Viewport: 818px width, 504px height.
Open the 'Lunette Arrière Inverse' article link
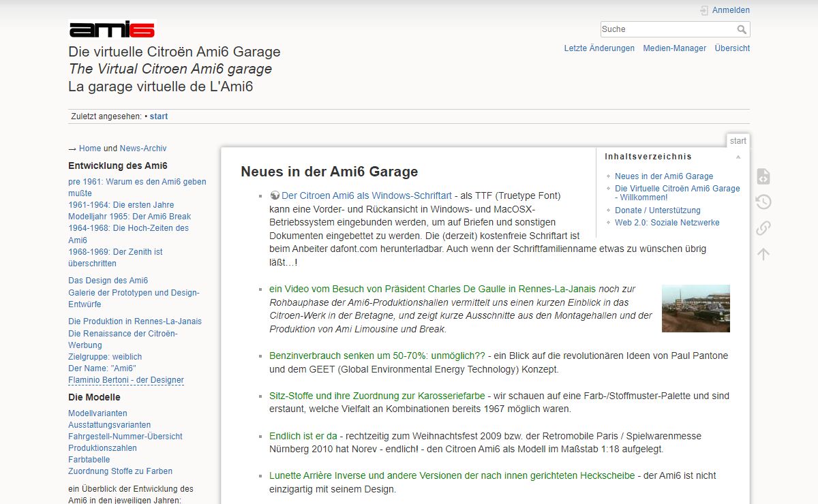click(452, 475)
